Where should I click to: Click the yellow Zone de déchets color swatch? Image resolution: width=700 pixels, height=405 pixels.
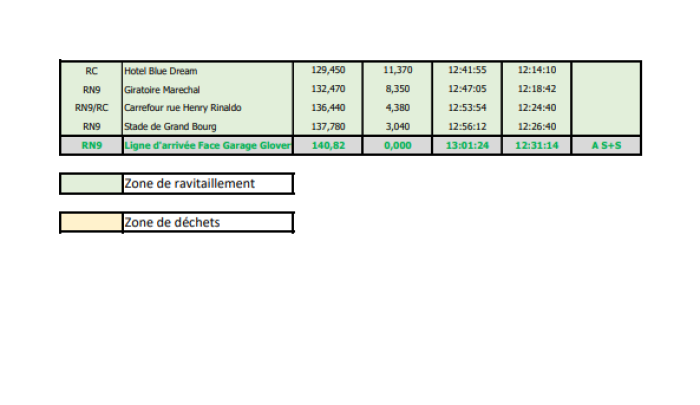click(91, 222)
